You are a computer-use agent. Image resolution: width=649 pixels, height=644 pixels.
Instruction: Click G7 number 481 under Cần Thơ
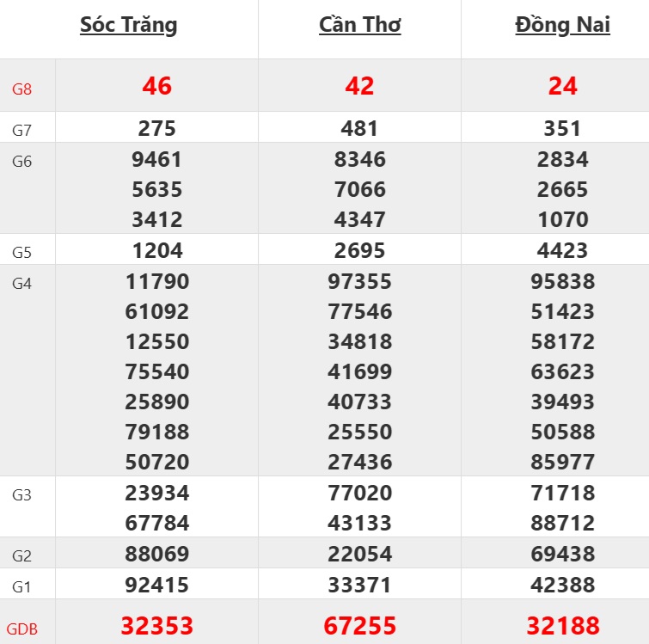359,129
